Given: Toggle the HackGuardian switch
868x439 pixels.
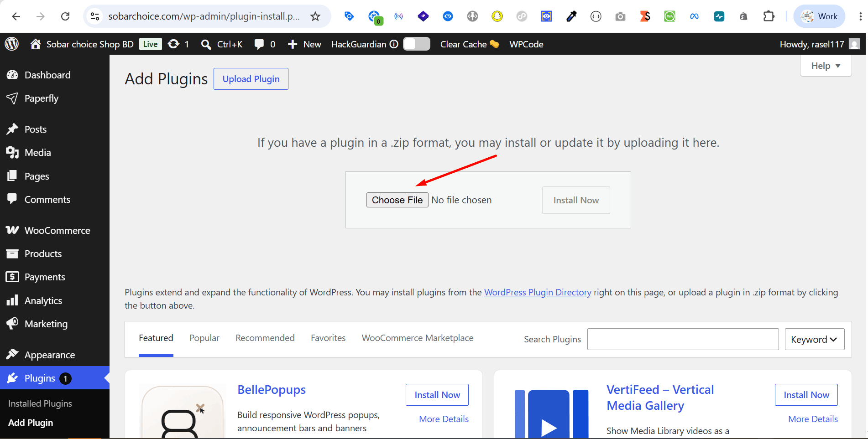Looking at the screenshot, I should [x=417, y=44].
